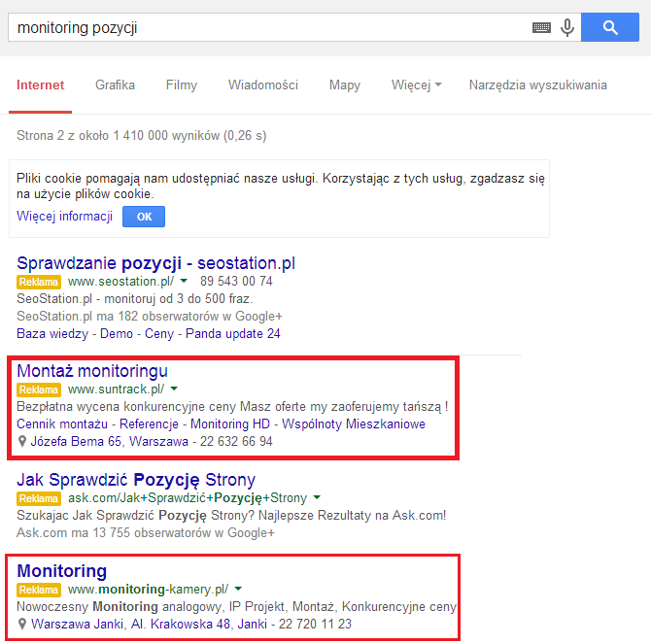The image size is (651, 644).
Task: Open Narzędzia wyszukiwania options
Action: tap(537, 85)
